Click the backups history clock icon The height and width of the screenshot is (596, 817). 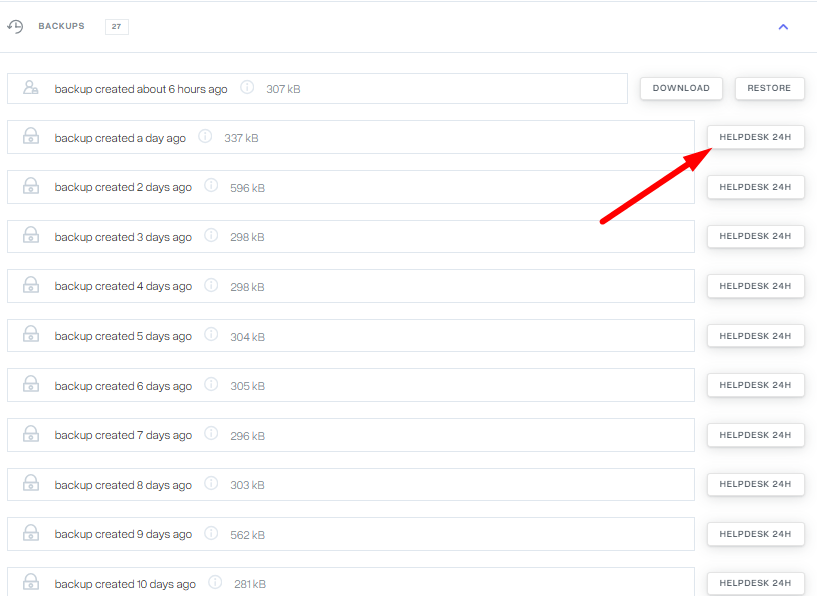point(15,27)
